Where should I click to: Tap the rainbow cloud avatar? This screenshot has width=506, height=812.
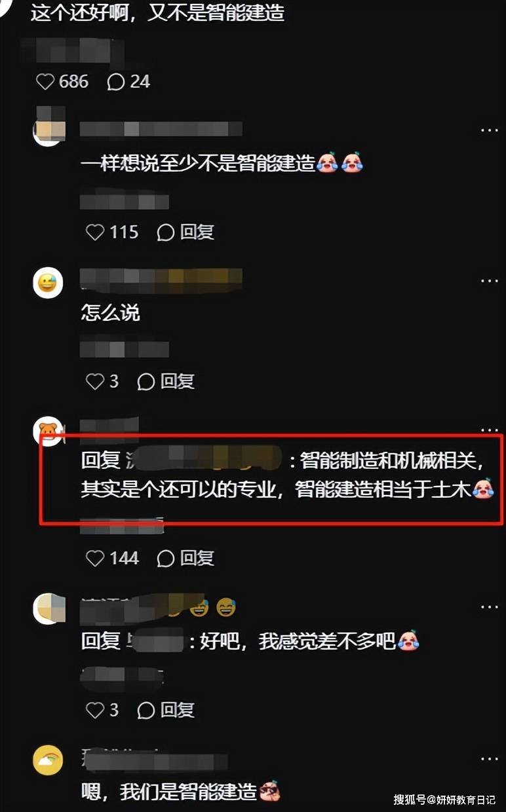tap(48, 760)
